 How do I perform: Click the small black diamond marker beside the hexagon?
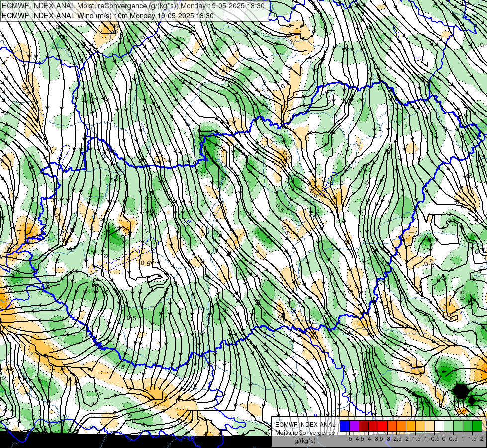[x=472, y=400]
